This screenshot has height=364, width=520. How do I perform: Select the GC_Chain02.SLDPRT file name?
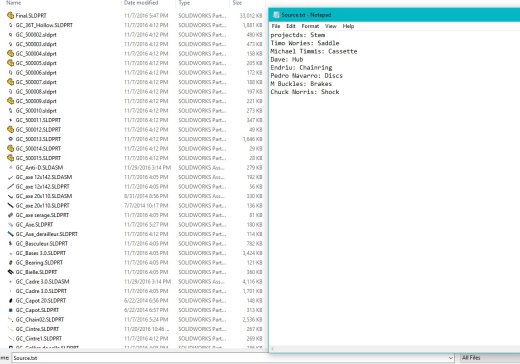pyautogui.click(x=40, y=319)
